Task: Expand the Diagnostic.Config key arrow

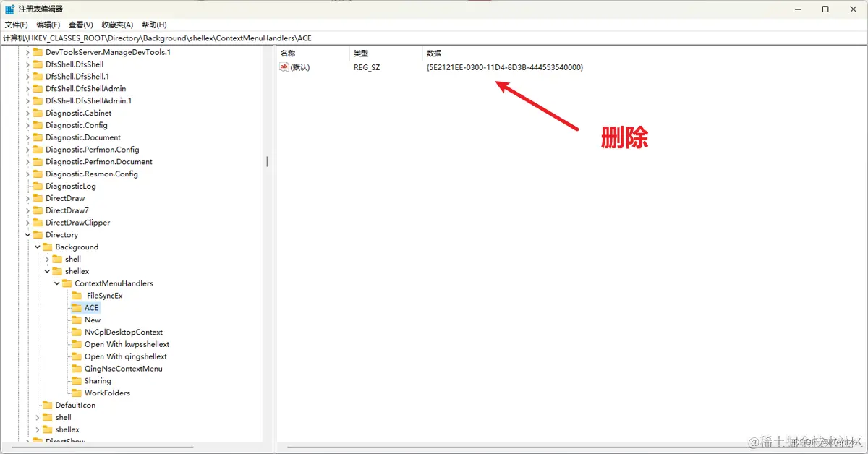Action: 28,125
